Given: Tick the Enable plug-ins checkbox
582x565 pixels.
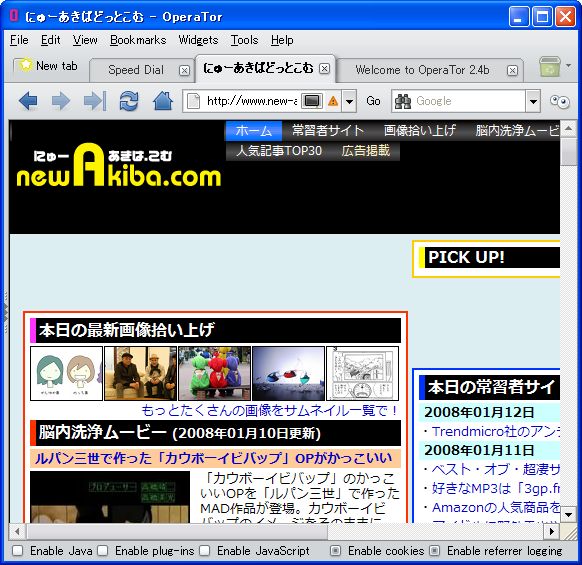Looking at the screenshot, I should coord(103,551).
